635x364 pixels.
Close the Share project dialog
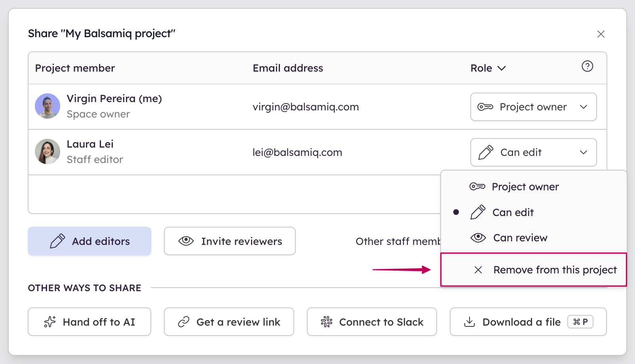pos(601,34)
